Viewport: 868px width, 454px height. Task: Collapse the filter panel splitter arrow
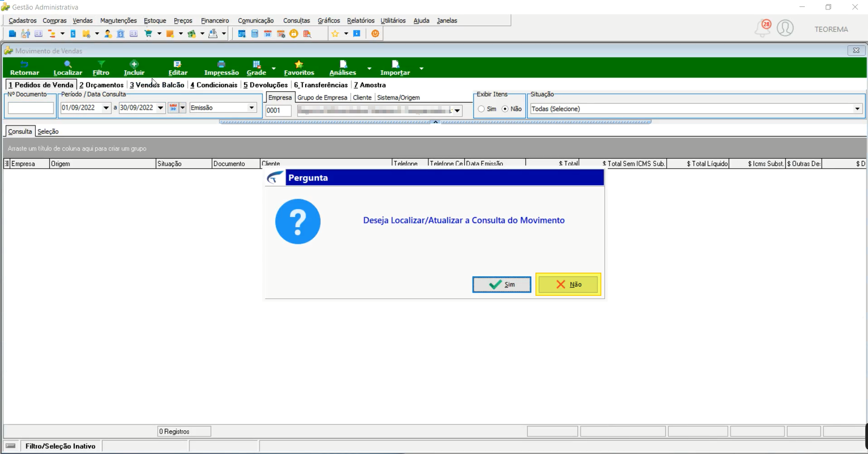coord(435,122)
